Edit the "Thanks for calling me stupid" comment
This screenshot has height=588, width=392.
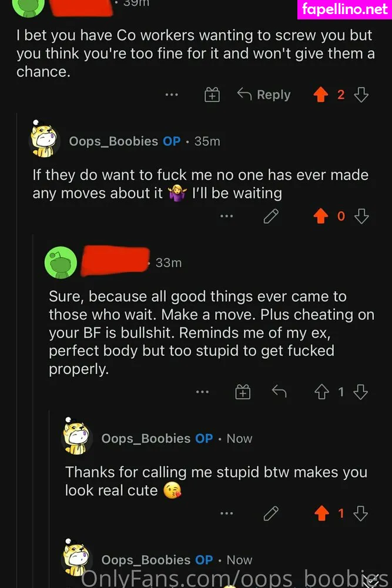[271, 513]
